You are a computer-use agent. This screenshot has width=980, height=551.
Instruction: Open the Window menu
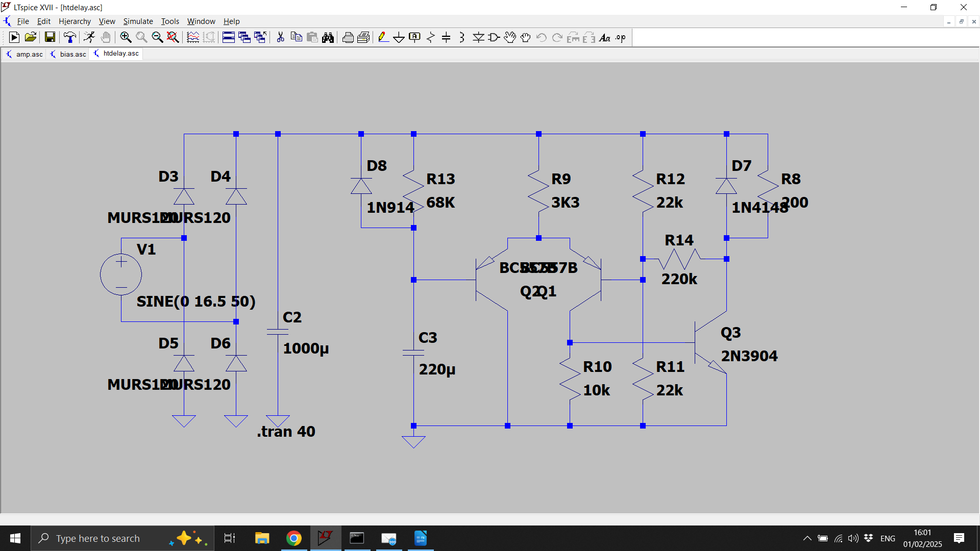201,21
